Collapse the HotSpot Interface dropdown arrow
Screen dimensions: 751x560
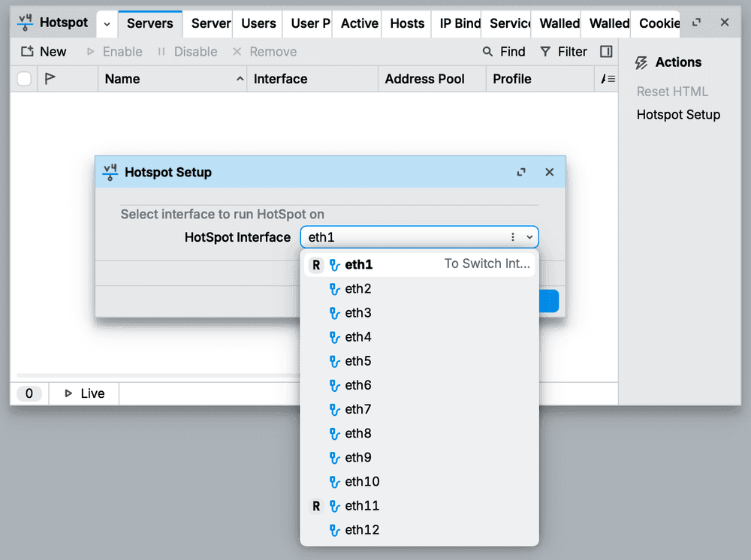[x=529, y=237]
